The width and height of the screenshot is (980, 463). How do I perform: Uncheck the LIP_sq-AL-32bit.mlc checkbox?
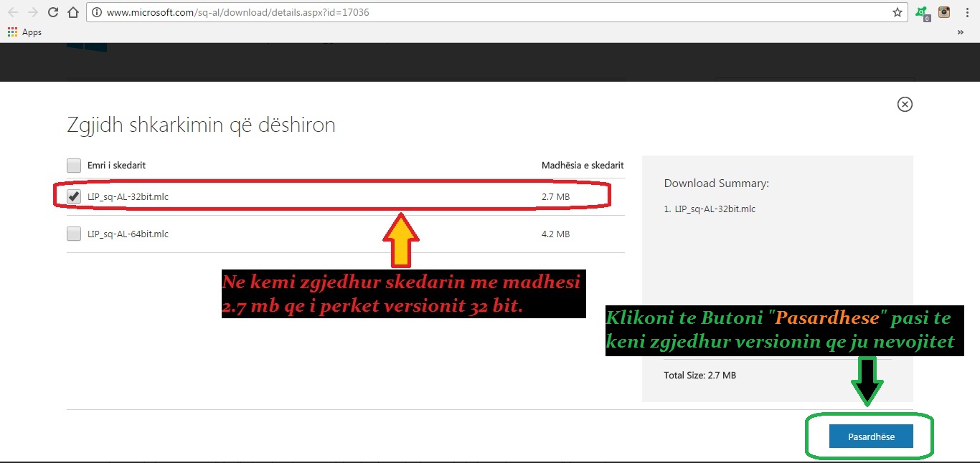pyautogui.click(x=74, y=196)
